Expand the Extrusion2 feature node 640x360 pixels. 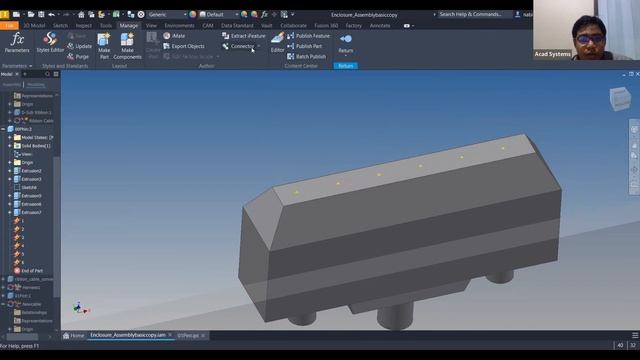(10, 171)
